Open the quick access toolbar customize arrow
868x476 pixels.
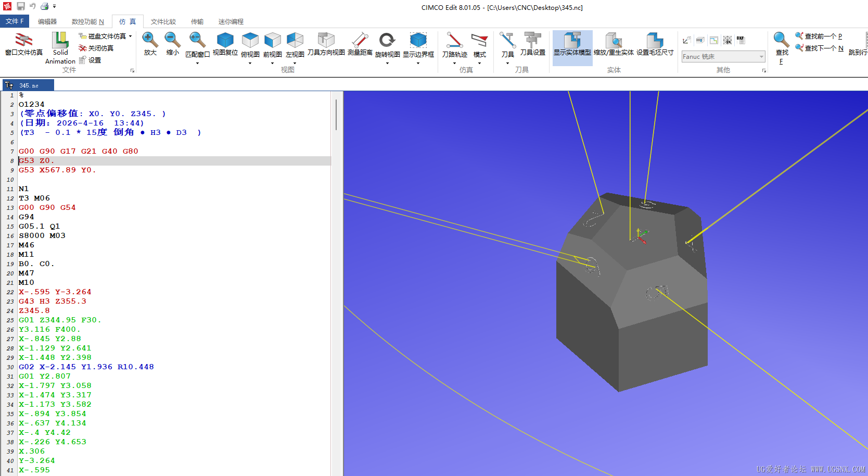tap(54, 7)
